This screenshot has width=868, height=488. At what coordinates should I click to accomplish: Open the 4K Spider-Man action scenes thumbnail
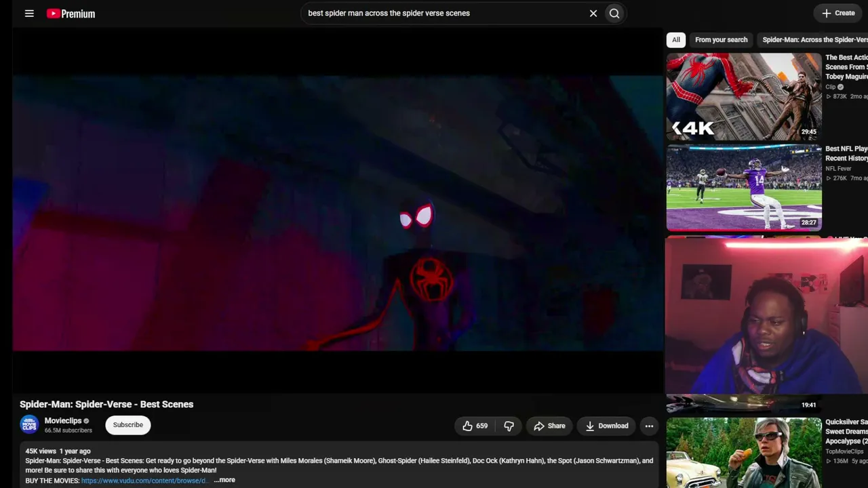point(744,96)
